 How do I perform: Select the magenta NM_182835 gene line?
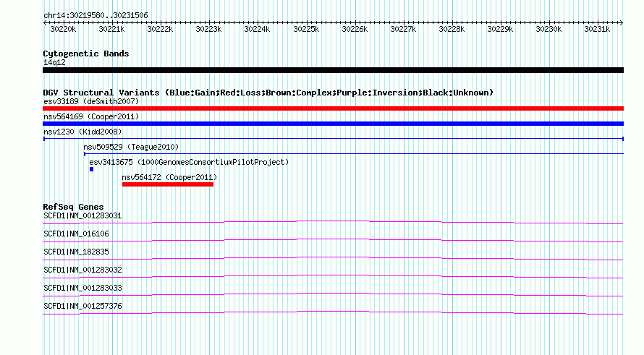(333, 258)
